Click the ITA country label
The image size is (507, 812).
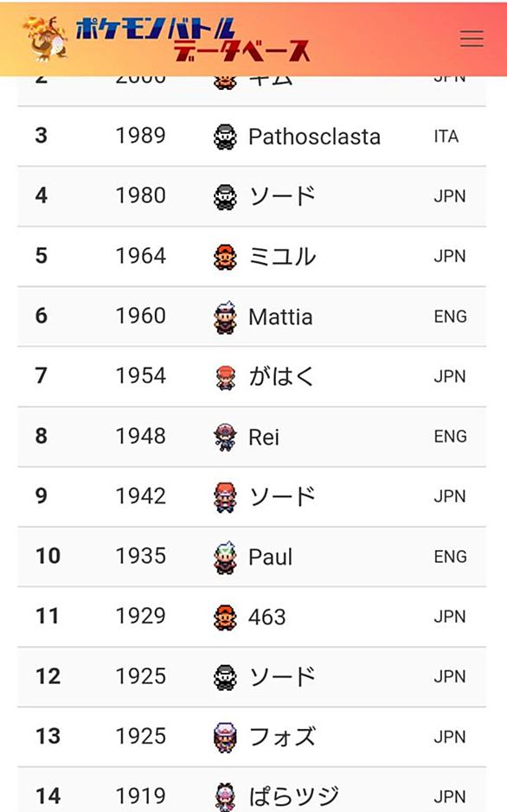coord(446,137)
